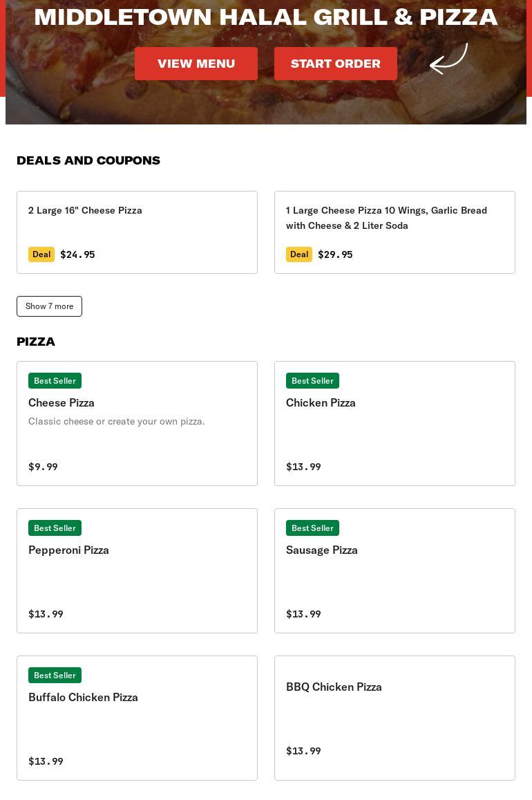Open the Sausage Pizza item card
Screen dimensions: 532x800
[395, 570]
